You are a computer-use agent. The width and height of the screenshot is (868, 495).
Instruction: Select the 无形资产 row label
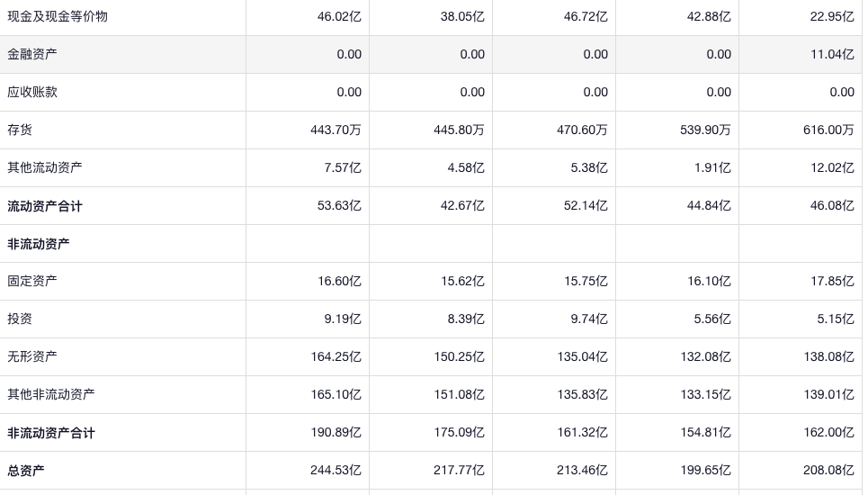[32, 356]
